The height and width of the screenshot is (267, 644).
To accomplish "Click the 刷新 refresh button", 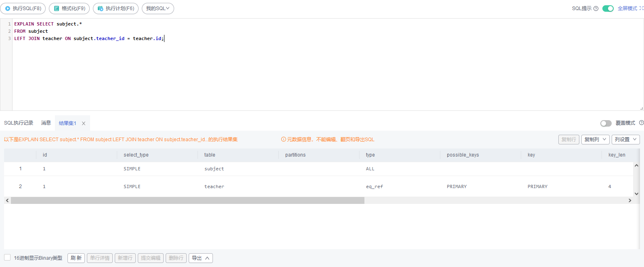I will coord(76,258).
